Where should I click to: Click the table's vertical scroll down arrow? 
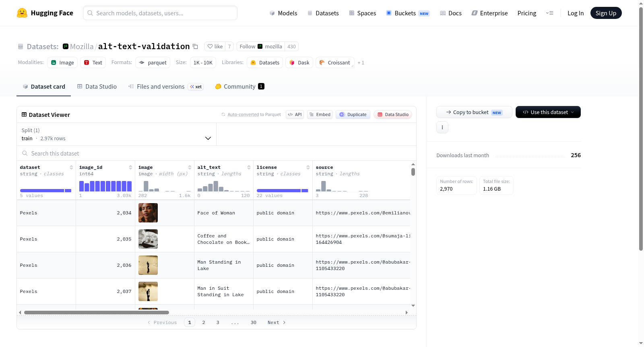[x=413, y=306]
